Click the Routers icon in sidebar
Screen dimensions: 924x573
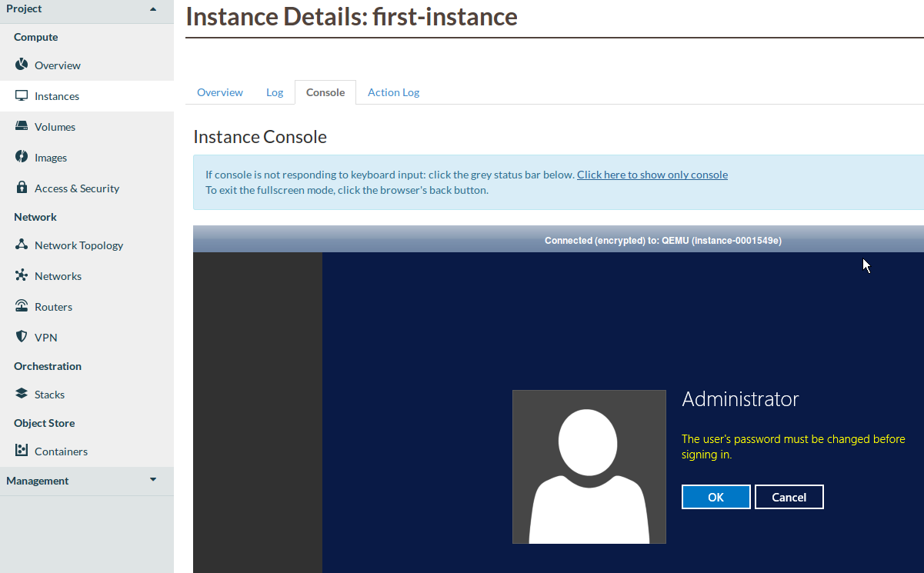[x=20, y=306]
